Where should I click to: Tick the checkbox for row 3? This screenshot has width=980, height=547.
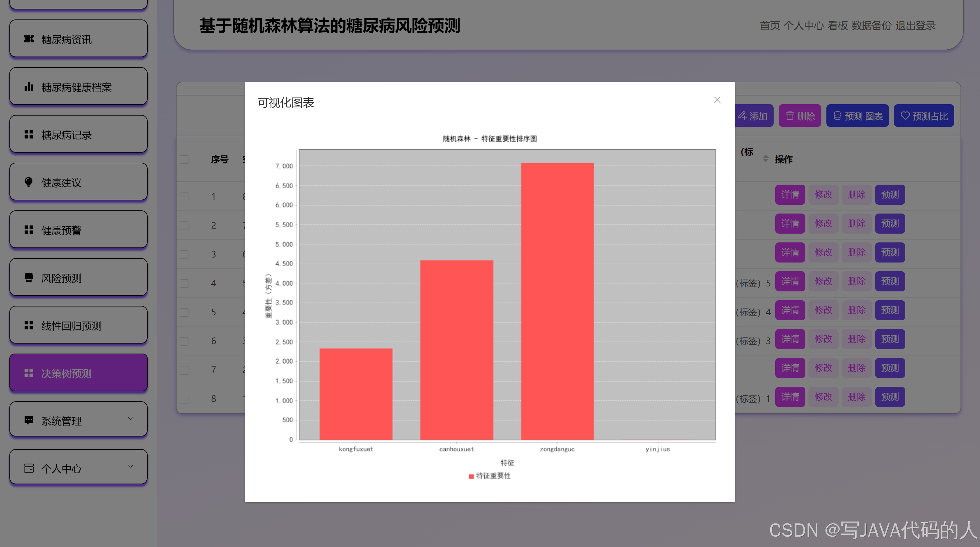click(184, 254)
